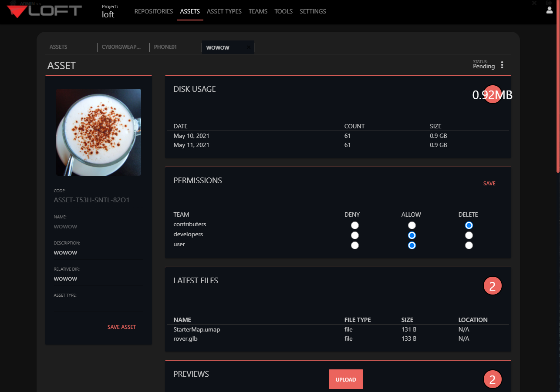This screenshot has width=560, height=392.
Task: Navigate to SETTINGS in the menu bar
Action: tap(313, 11)
